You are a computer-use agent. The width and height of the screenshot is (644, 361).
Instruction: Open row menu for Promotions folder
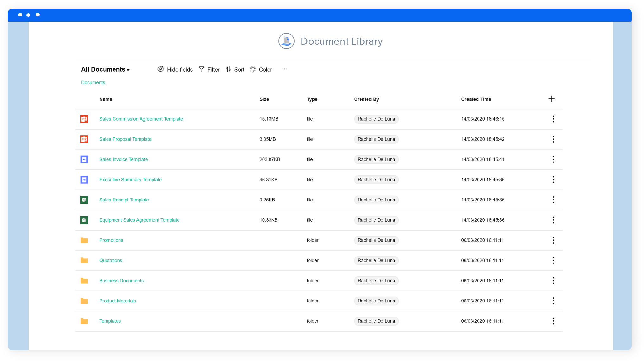click(553, 240)
